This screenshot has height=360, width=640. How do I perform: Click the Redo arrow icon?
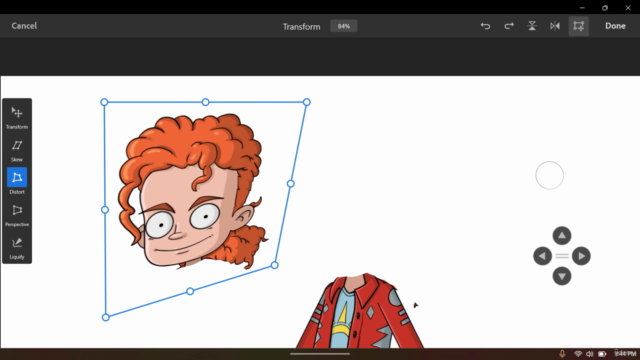point(509,26)
